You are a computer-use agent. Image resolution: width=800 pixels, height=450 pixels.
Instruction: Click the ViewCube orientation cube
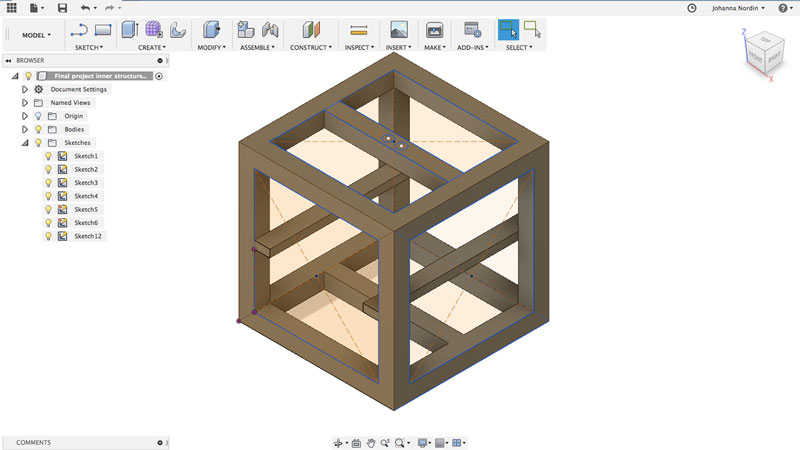pos(764,53)
